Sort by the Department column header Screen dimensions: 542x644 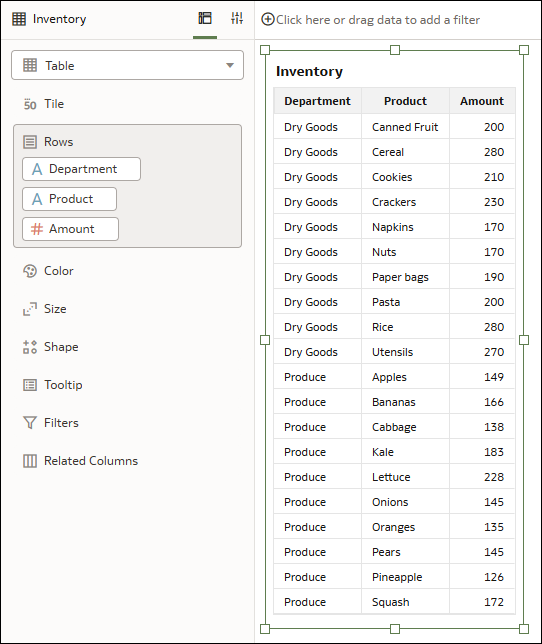click(x=317, y=101)
